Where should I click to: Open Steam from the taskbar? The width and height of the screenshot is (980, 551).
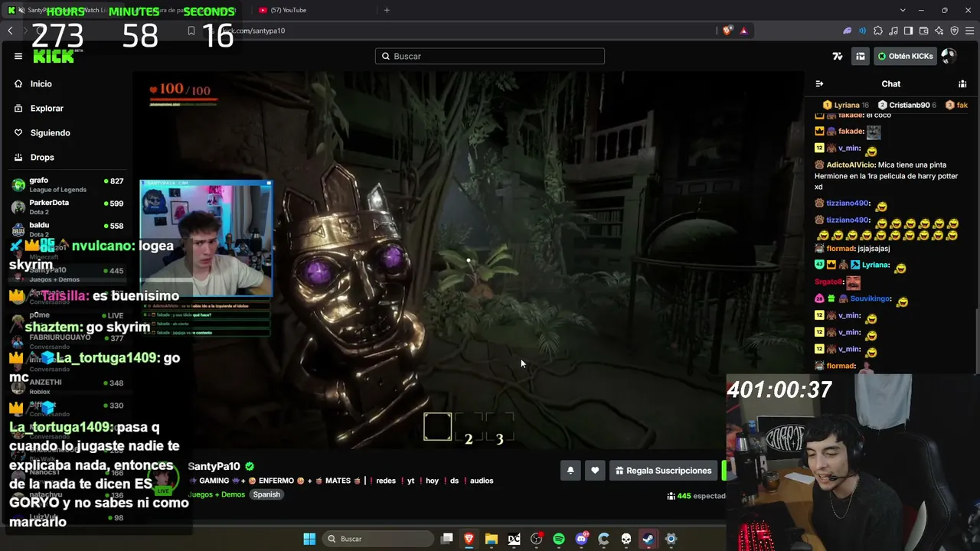[648, 539]
